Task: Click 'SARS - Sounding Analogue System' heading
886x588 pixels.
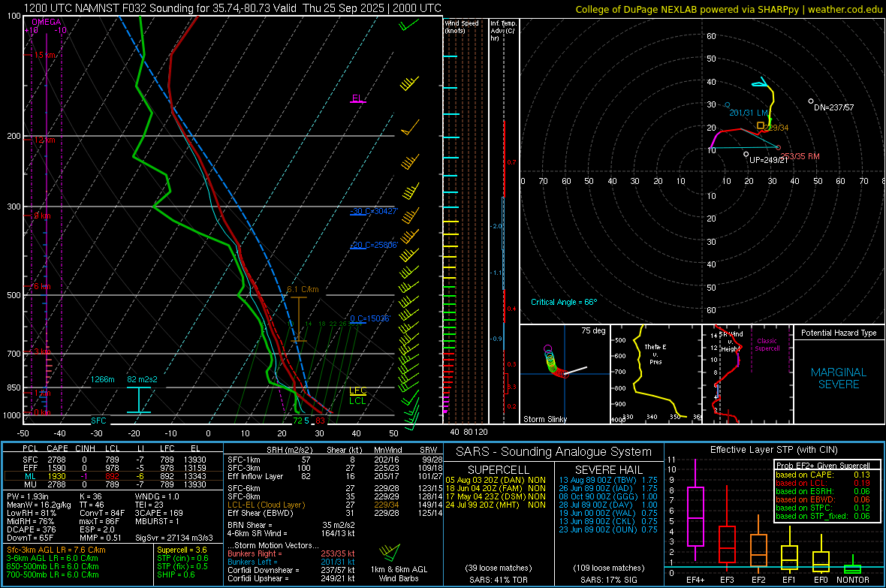Action: coord(554,452)
